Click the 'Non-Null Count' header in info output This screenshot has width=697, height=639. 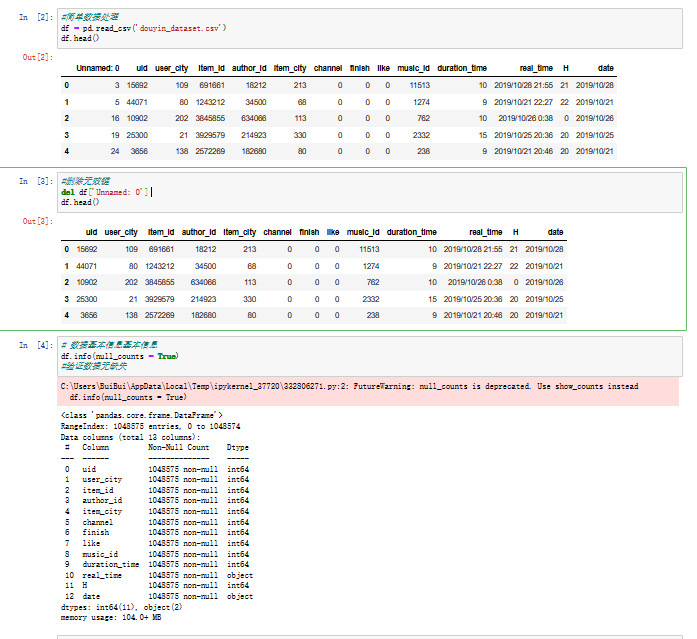coord(179,447)
